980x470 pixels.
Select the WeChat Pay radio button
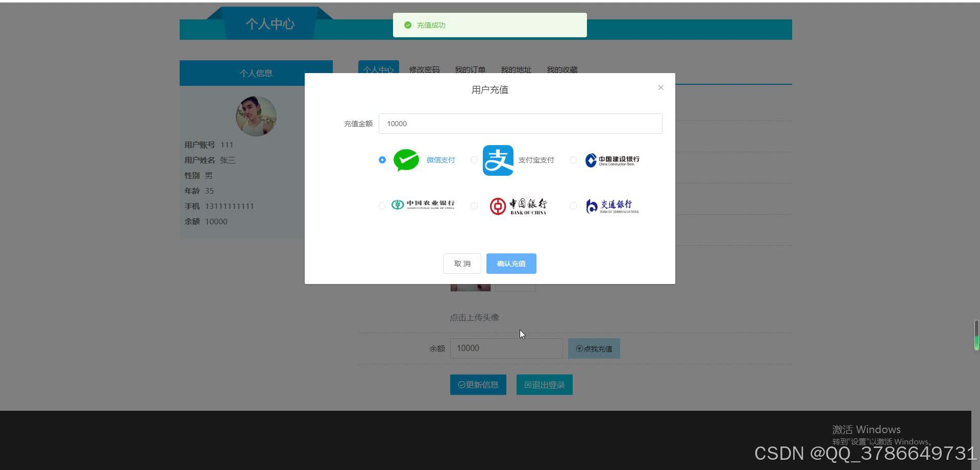(x=382, y=160)
